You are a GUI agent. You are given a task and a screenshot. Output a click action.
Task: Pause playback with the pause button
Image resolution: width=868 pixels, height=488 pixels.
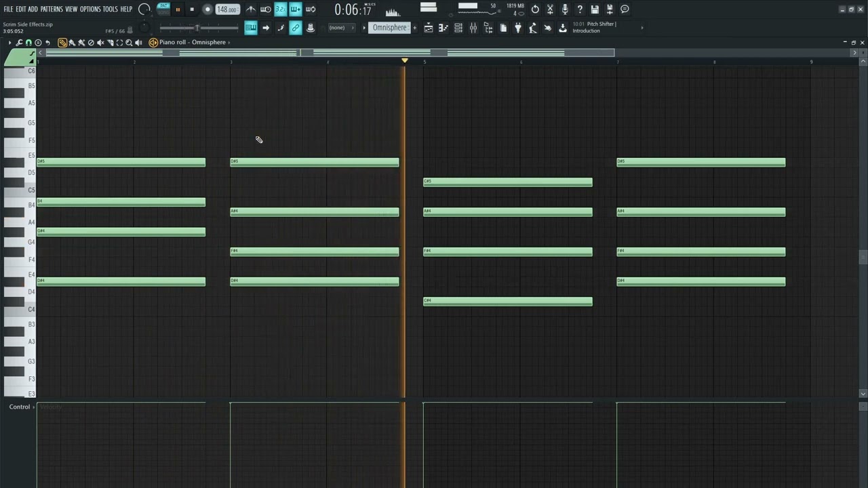coord(178,9)
